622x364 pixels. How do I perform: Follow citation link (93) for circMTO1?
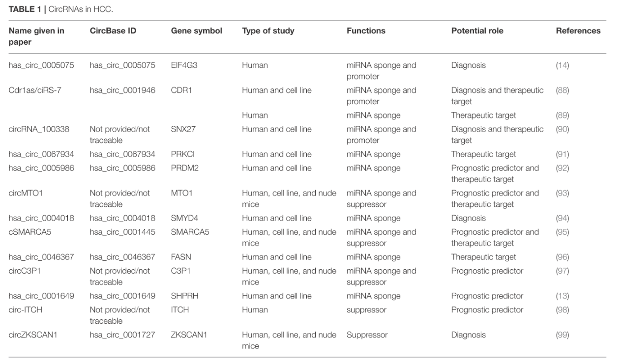click(563, 193)
